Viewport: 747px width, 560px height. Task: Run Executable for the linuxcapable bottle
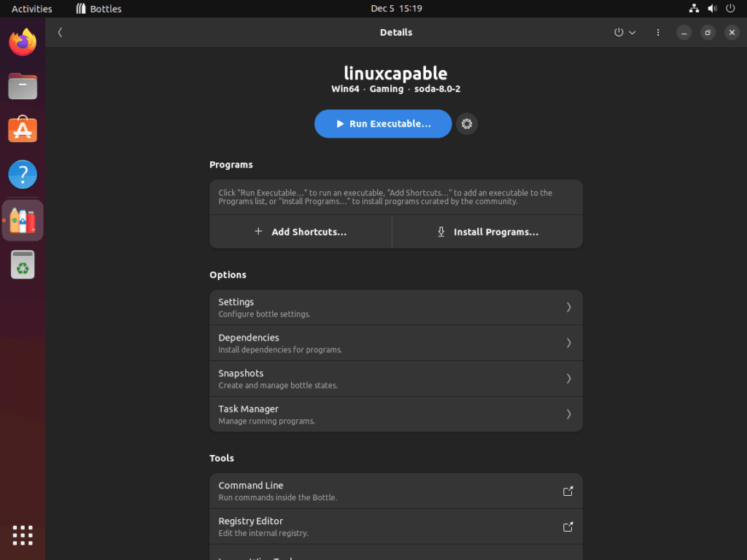point(382,123)
